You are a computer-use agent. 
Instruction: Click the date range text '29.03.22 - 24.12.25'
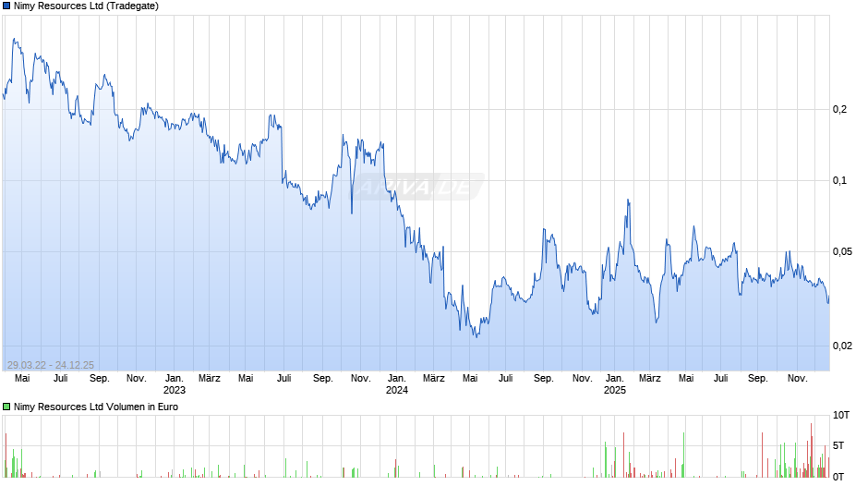coord(51,365)
